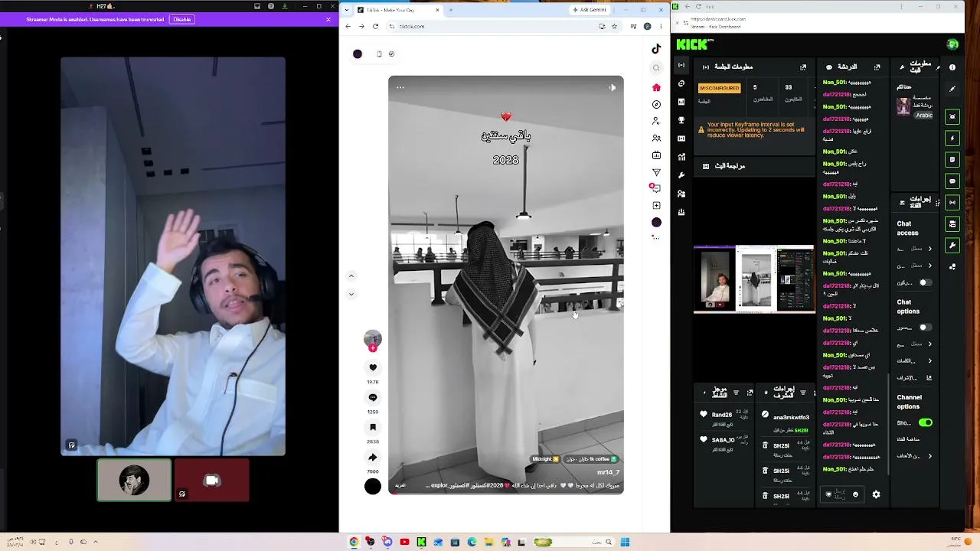
Task: Pop out the Kick chat panel
Action: point(877,67)
